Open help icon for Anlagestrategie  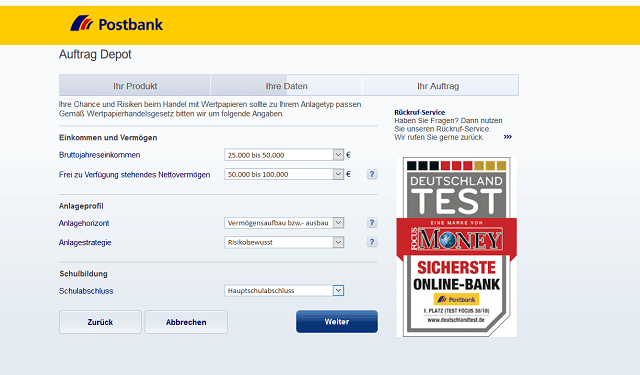[372, 242]
